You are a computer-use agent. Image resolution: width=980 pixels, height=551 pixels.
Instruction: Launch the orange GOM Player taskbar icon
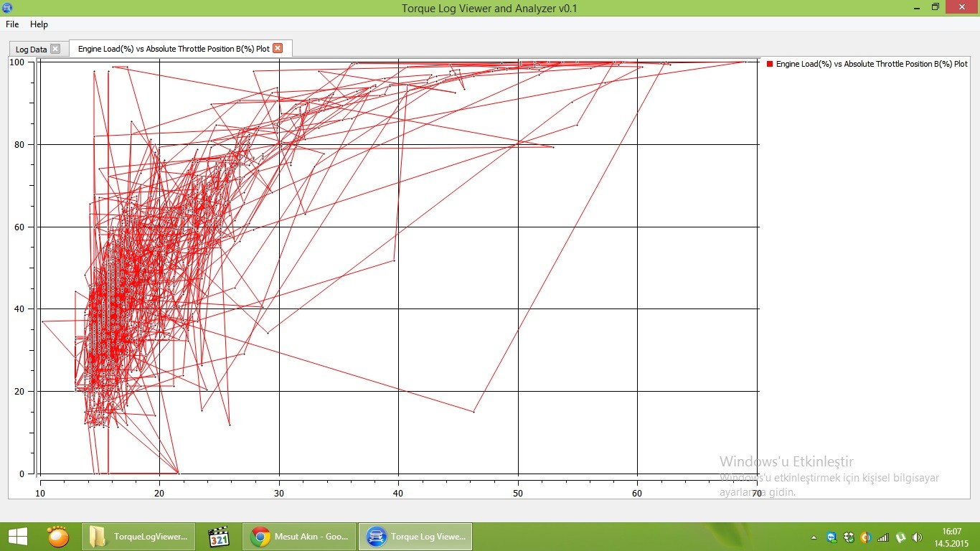click(x=58, y=537)
